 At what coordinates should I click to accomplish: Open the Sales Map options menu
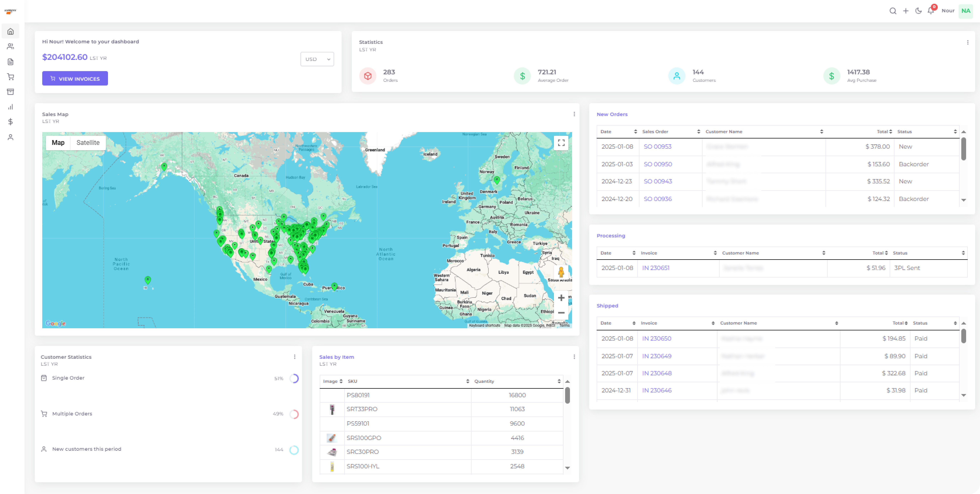[574, 114]
